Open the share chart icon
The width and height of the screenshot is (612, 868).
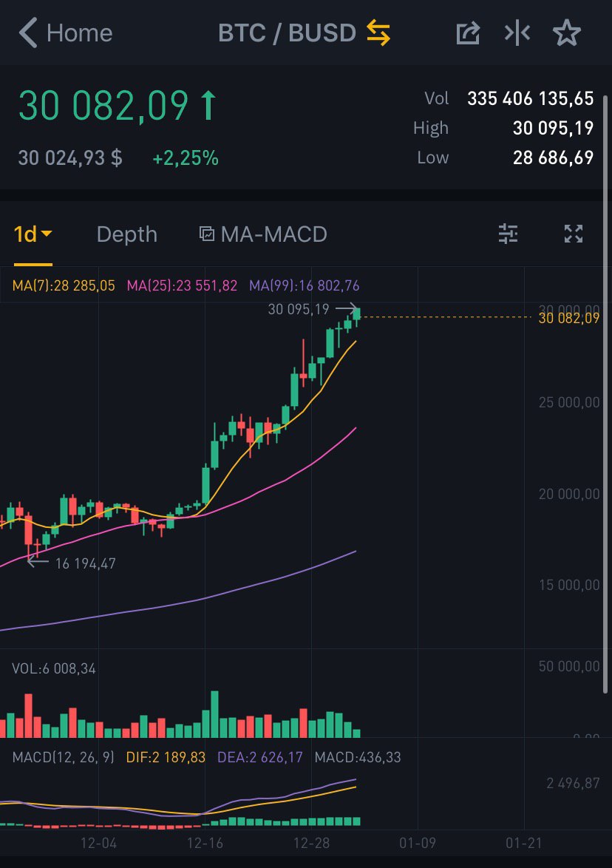[468, 33]
